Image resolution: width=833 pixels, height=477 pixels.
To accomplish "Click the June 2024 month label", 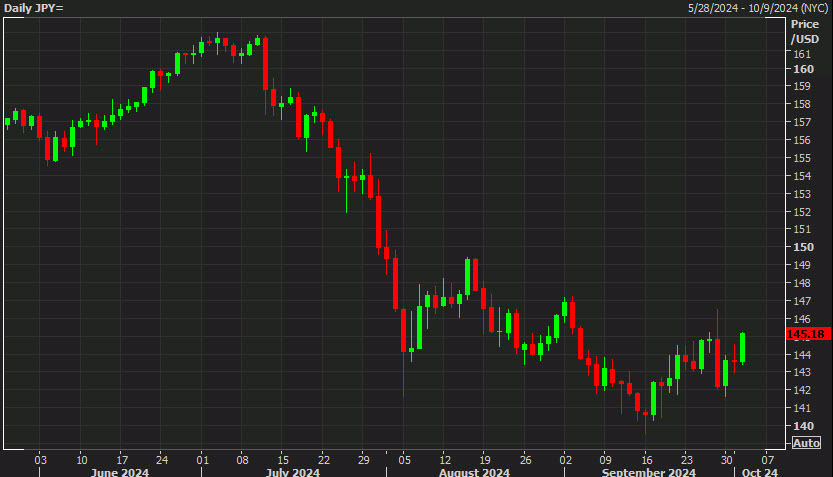I will [x=119, y=471].
